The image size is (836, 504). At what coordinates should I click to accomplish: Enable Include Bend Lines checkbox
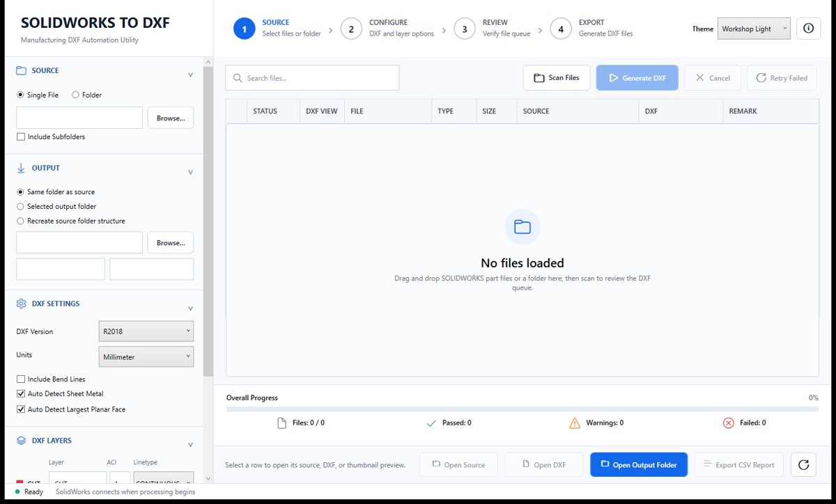click(20, 379)
